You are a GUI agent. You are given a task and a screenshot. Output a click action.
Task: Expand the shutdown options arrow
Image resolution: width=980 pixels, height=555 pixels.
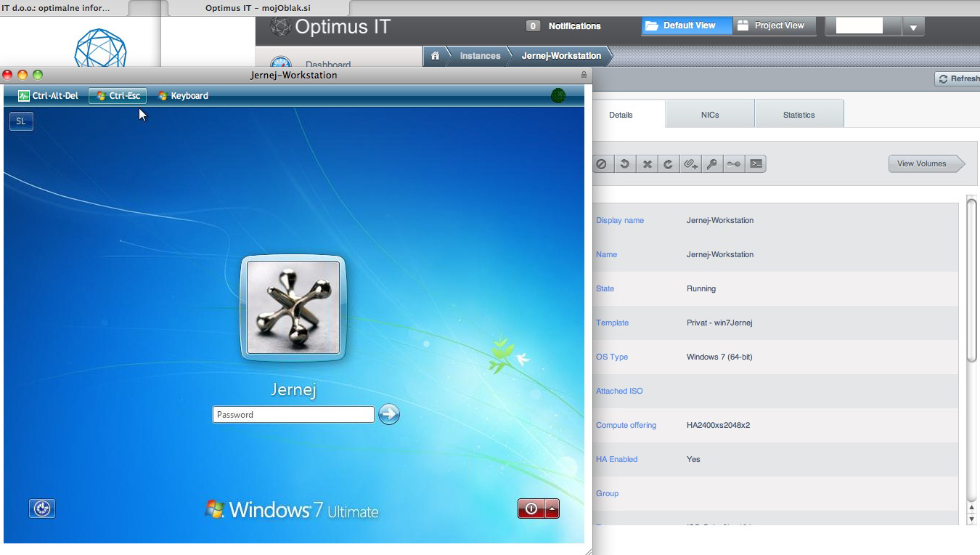[552, 509]
